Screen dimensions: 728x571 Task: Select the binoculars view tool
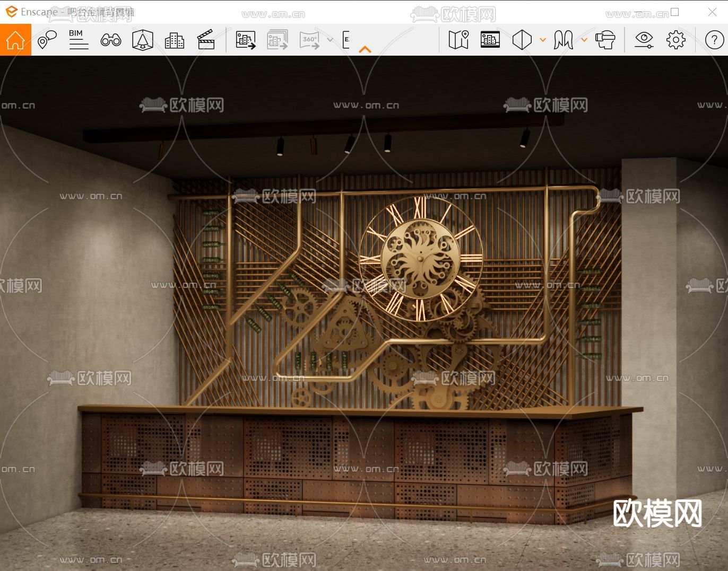(x=110, y=40)
